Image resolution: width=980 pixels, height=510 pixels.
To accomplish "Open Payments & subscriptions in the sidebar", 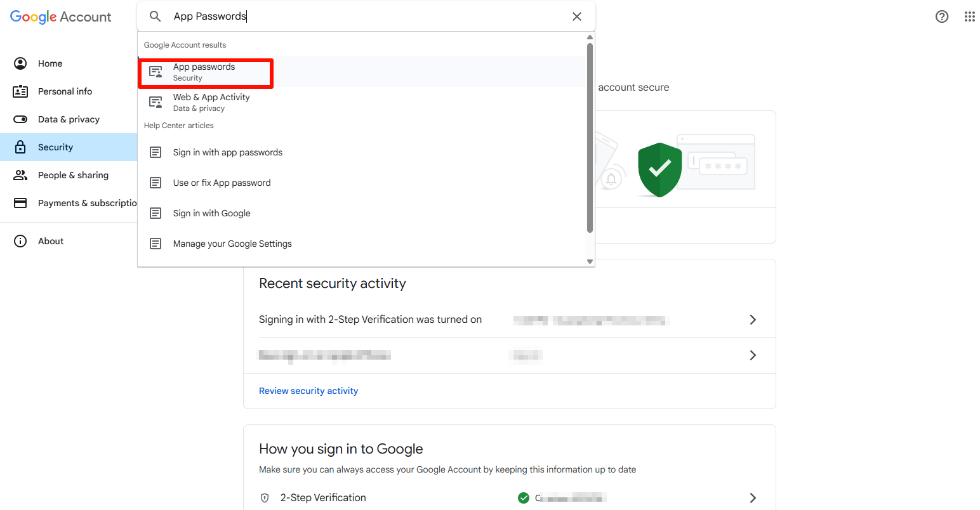I will 87,203.
